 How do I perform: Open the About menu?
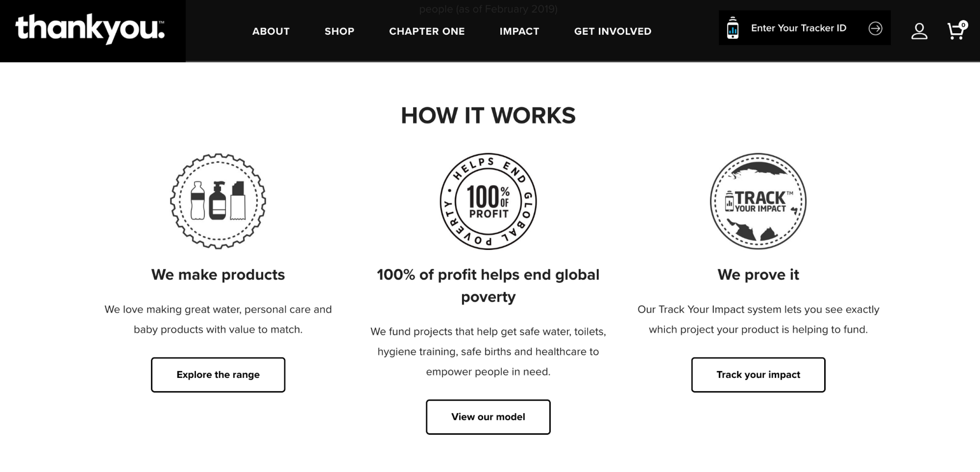[x=271, y=31]
